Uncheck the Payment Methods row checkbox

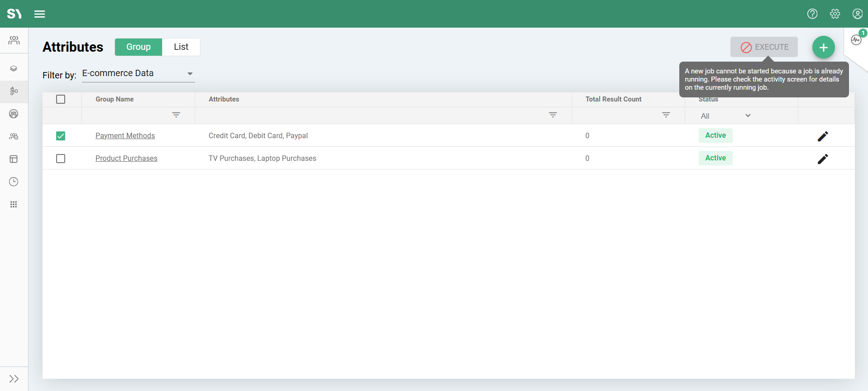[61, 136]
